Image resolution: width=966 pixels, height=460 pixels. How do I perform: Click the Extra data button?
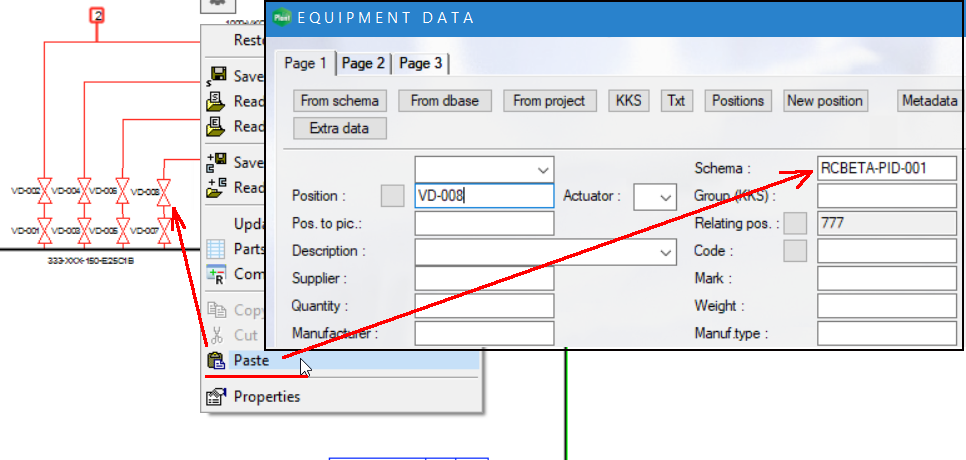(x=339, y=129)
